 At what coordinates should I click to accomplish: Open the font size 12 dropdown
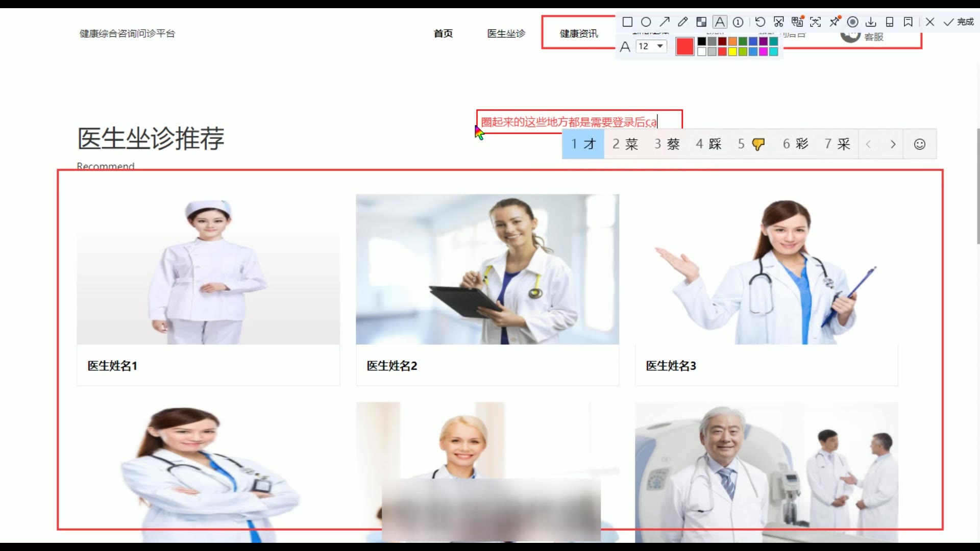[x=651, y=46]
